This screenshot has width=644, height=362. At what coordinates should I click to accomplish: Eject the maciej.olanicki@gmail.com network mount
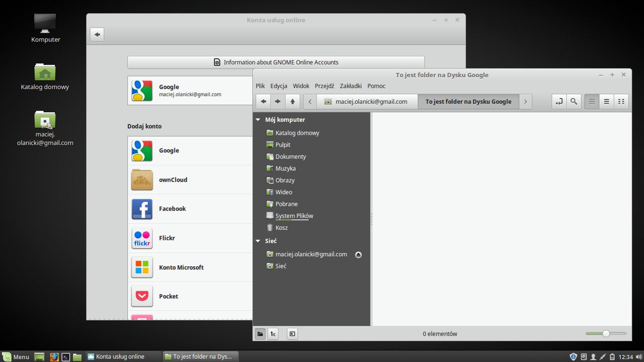click(358, 255)
